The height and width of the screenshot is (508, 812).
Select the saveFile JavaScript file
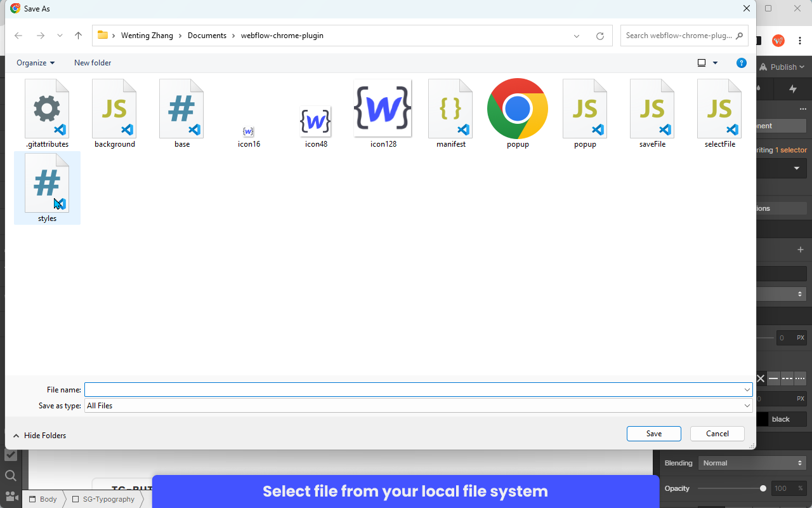click(x=652, y=114)
